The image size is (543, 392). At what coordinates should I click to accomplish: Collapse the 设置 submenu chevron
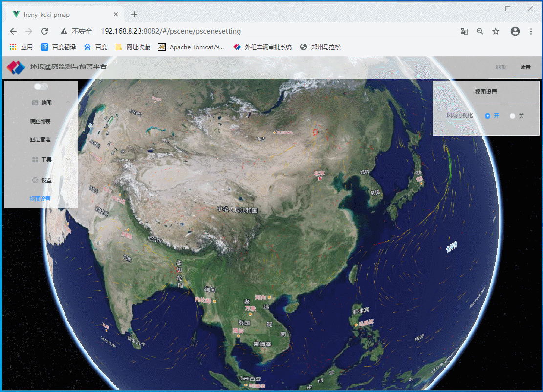point(68,180)
